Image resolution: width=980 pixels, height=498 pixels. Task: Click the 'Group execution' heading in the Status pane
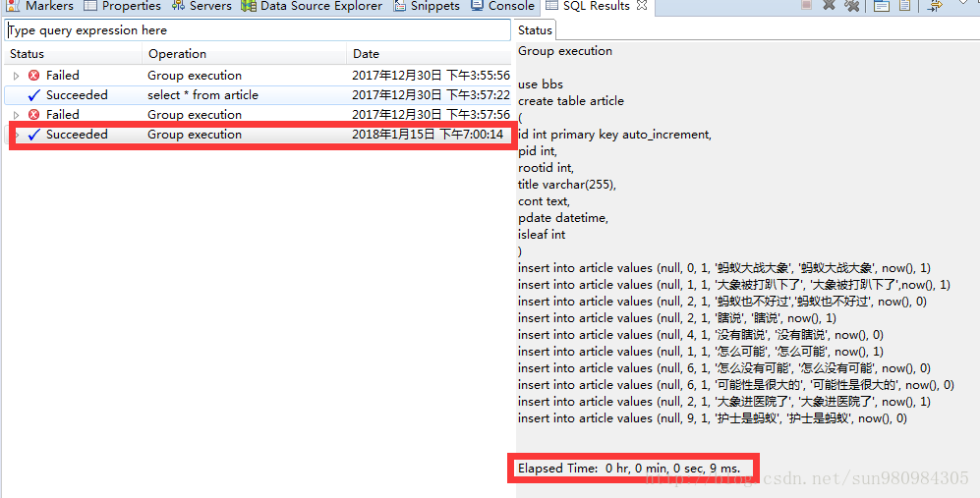click(x=565, y=51)
